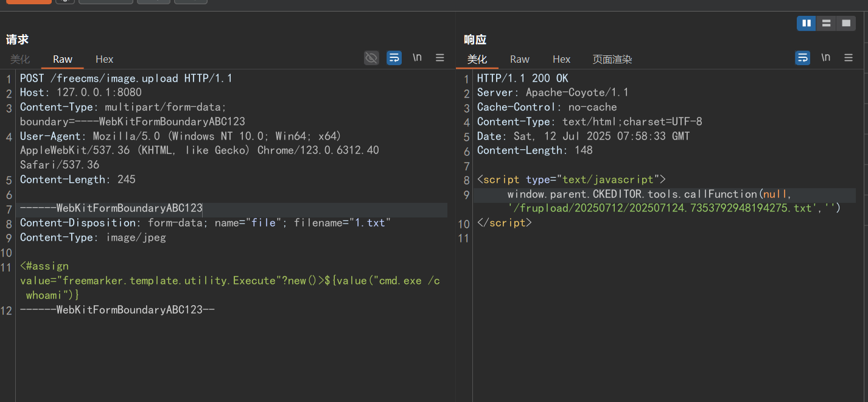Click the <script type="text/javascript"> opening tag
Image resolution: width=868 pixels, height=402 pixels.
pos(572,180)
